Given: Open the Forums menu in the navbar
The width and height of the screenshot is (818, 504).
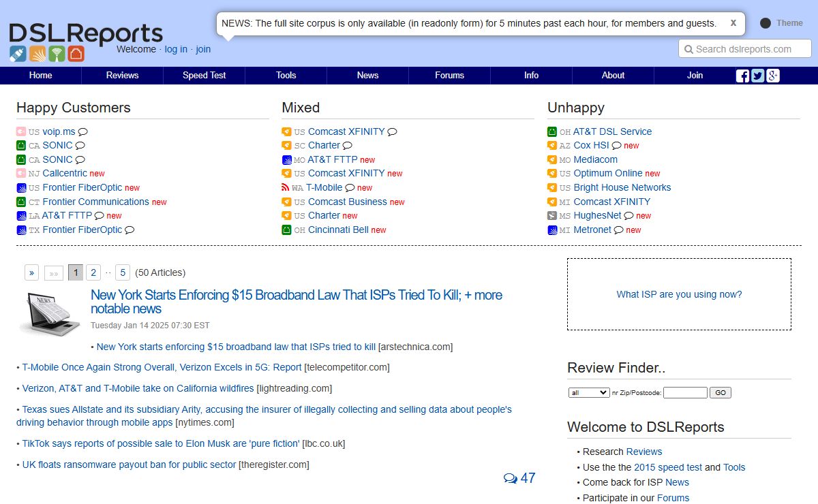Looking at the screenshot, I should coord(450,76).
